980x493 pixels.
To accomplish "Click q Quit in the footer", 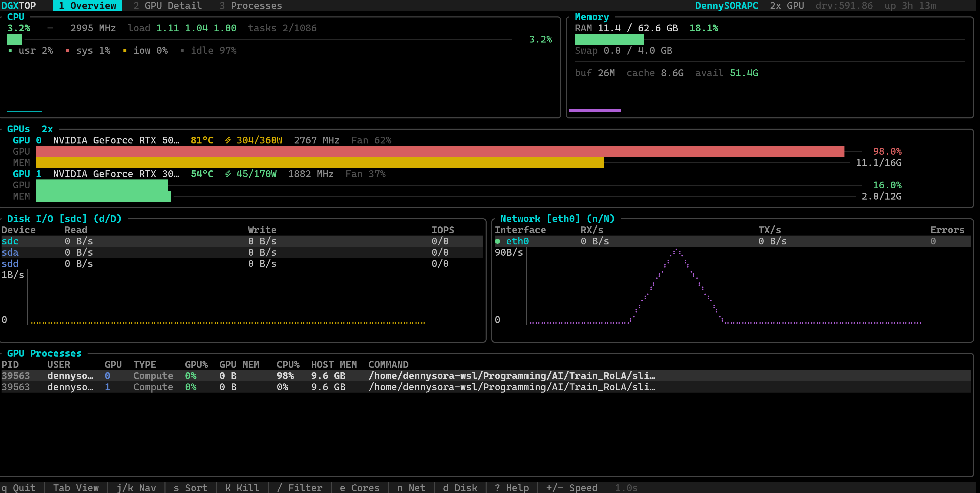I will pos(19,488).
